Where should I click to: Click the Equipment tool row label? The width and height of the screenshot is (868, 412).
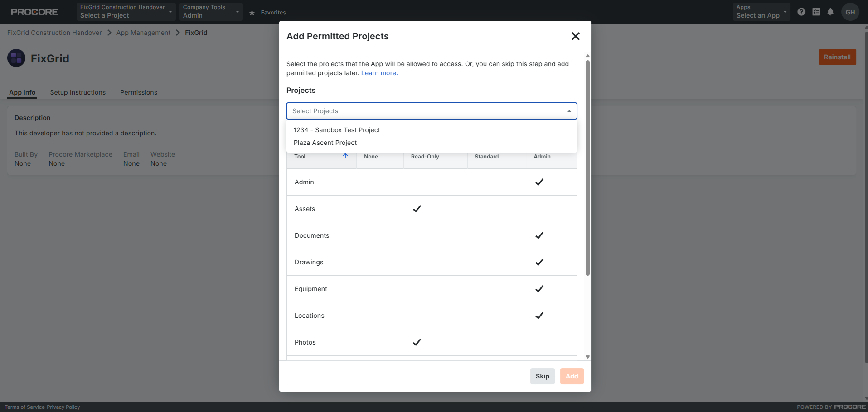click(x=311, y=289)
